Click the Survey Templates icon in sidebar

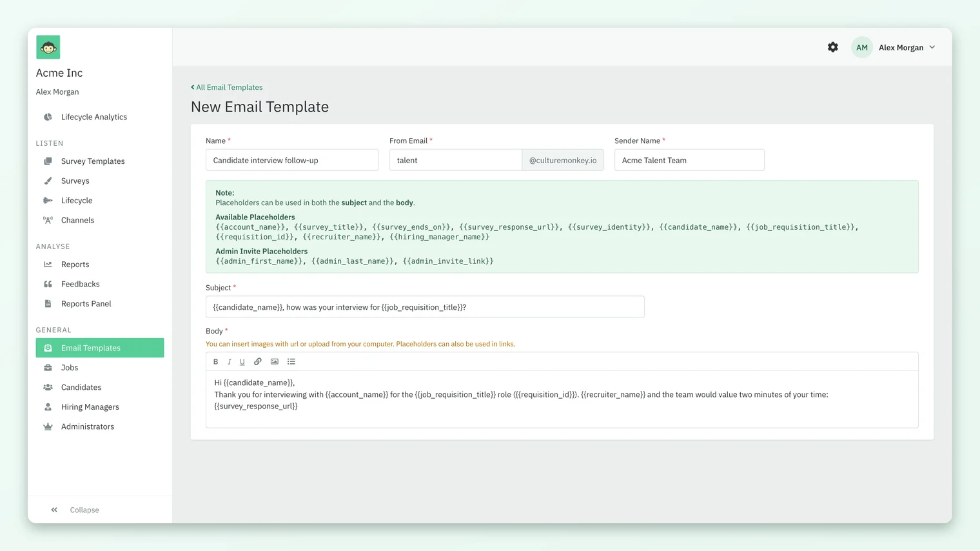pyautogui.click(x=48, y=161)
